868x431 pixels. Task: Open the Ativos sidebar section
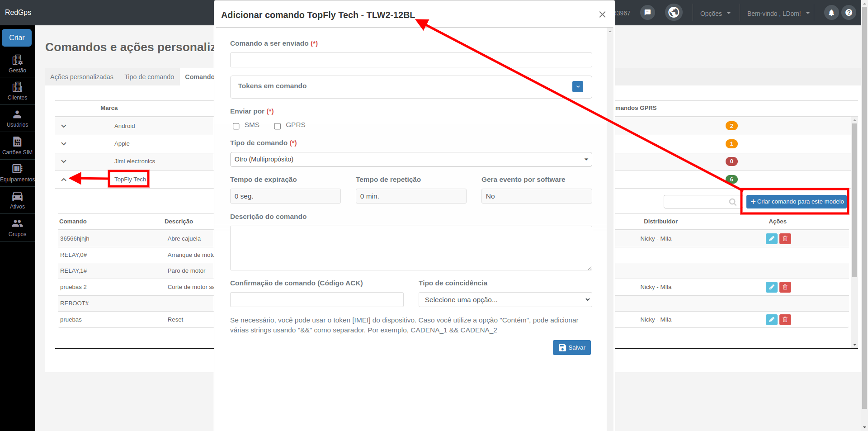pos(17,200)
